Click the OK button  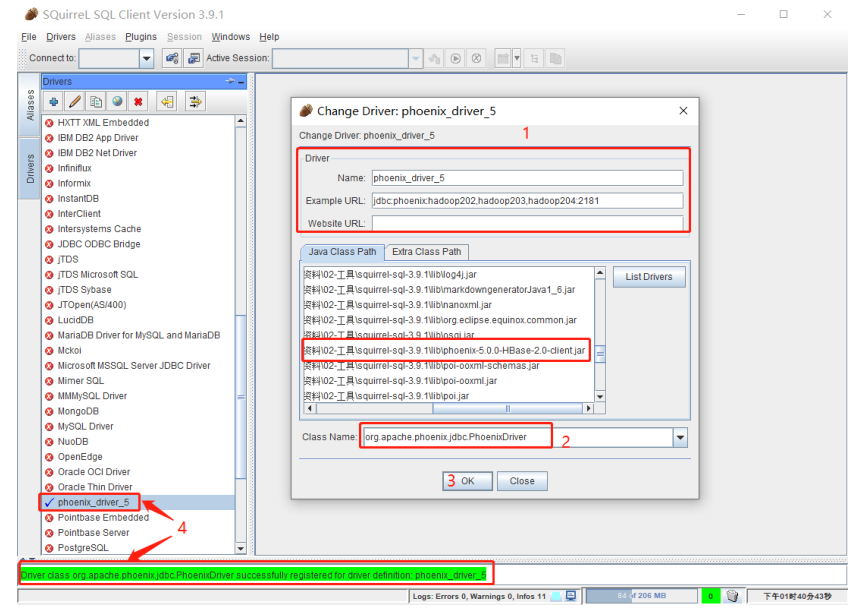click(467, 481)
